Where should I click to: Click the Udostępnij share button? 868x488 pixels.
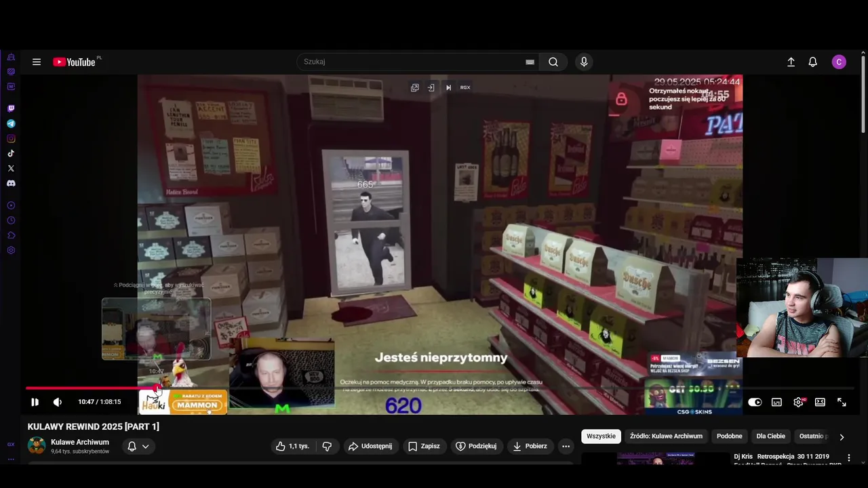(x=370, y=446)
